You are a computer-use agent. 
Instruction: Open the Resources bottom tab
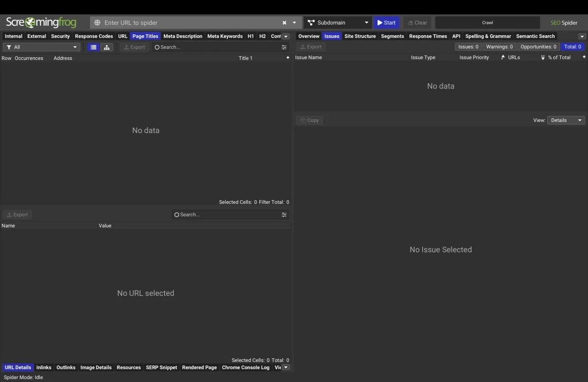pyautogui.click(x=129, y=367)
